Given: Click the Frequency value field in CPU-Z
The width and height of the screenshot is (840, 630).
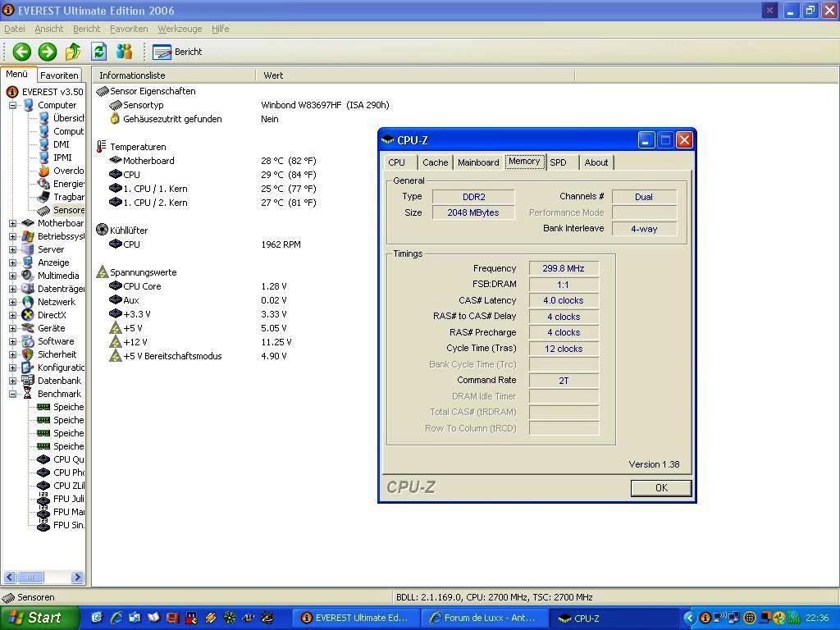Looking at the screenshot, I should coord(564,268).
